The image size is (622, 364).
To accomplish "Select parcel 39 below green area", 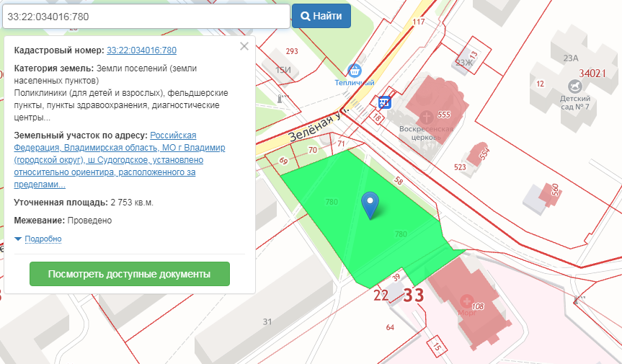I will (396, 278).
